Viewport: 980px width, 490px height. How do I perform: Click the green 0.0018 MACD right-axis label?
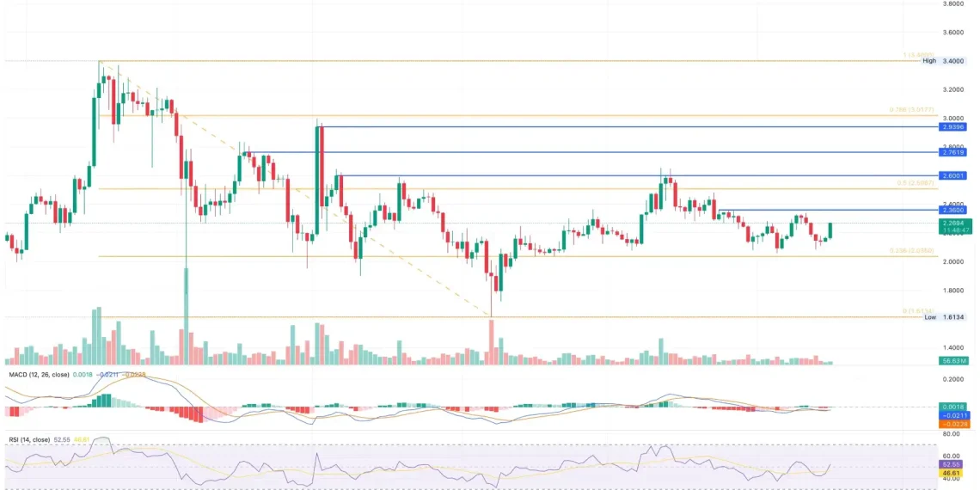[x=954, y=407]
